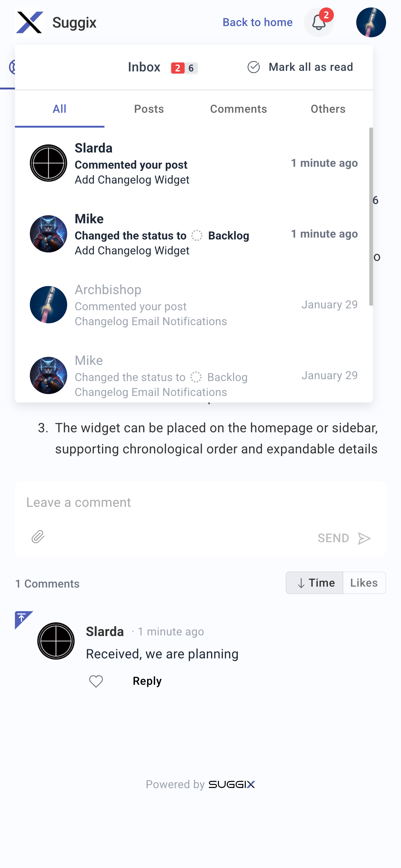Screen dimensions: 401x868
Task: Open the notification bell icon
Action: (x=318, y=22)
